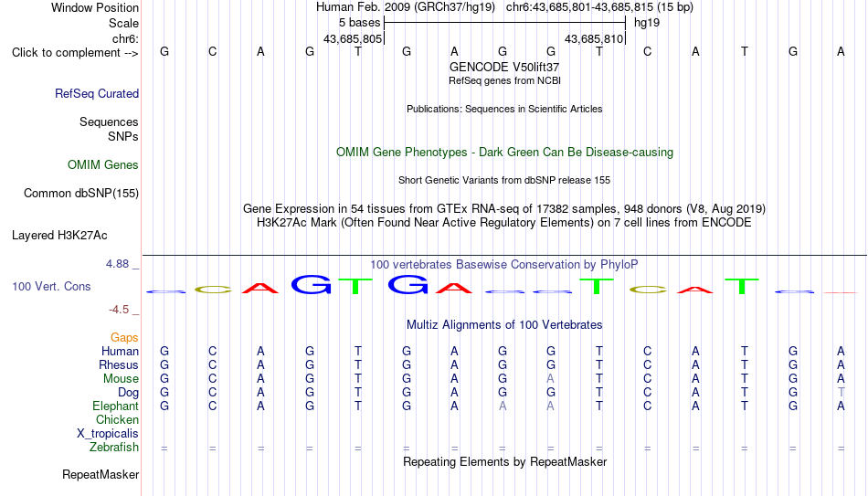Click the RepeatMasker track label
This screenshot has width=868, height=496.
(101, 474)
